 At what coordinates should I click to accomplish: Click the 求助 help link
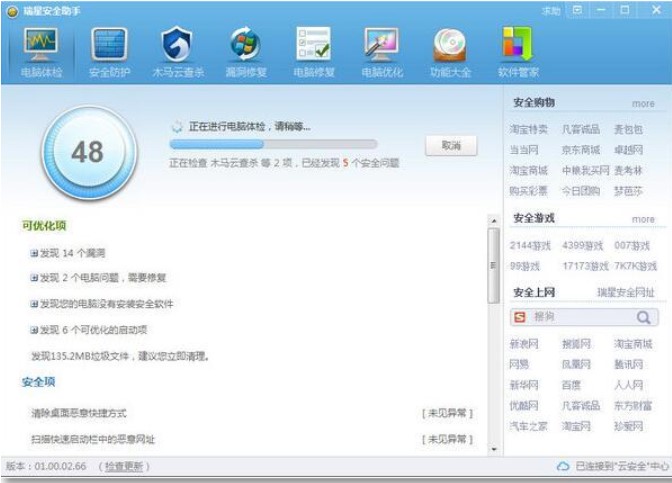click(x=551, y=11)
